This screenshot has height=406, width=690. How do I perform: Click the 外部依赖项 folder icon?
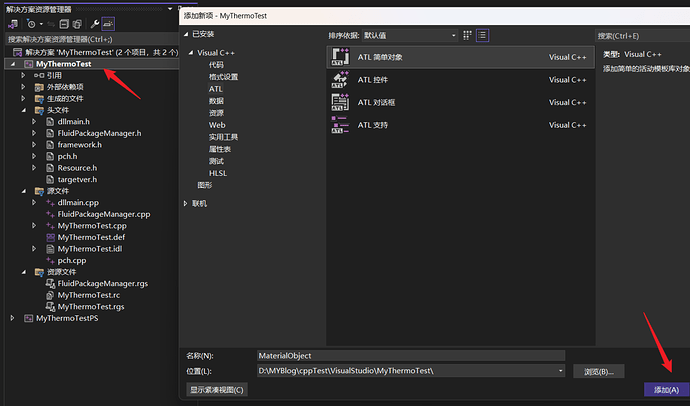pyautogui.click(x=39, y=87)
